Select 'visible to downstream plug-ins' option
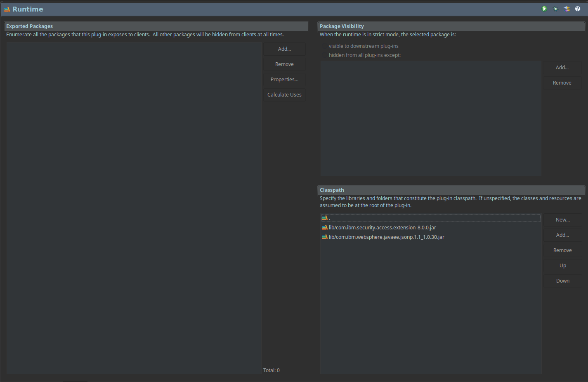The image size is (588, 382). click(x=360, y=46)
